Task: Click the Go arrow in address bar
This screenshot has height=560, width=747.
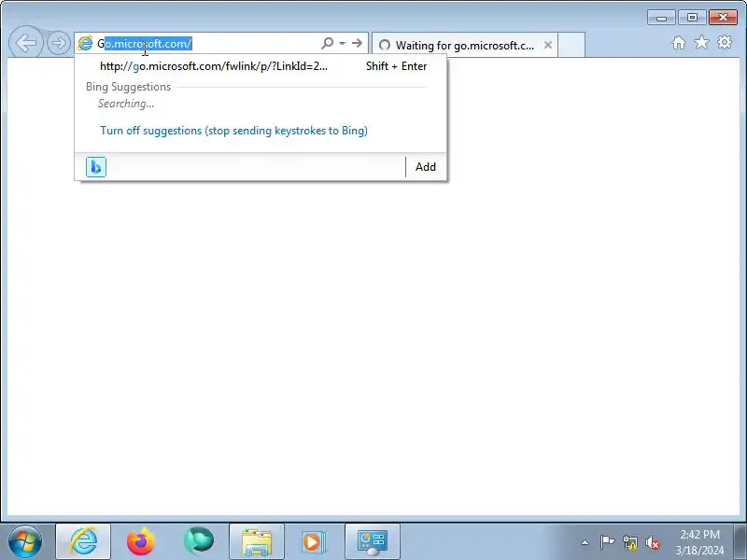Action: (x=357, y=43)
